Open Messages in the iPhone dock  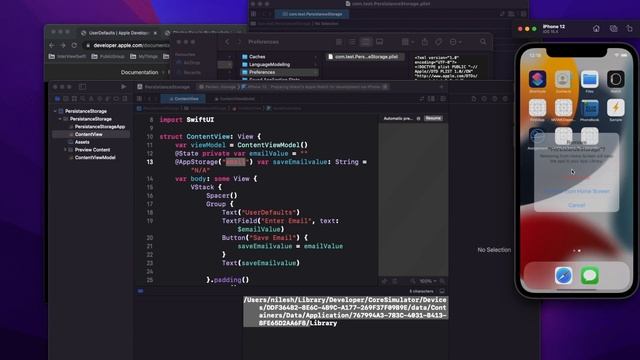point(589,276)
